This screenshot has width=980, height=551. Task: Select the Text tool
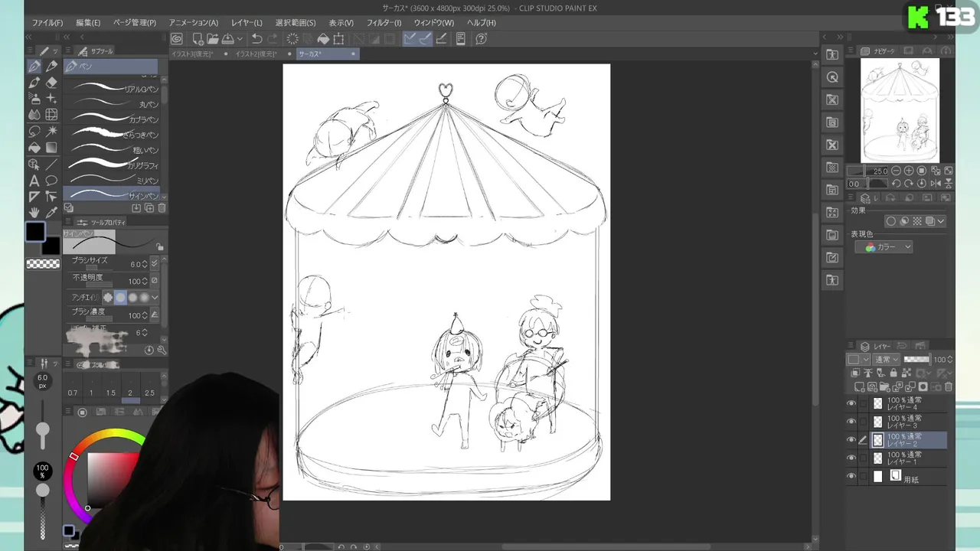pyautogui.click(x=34, y=181)
